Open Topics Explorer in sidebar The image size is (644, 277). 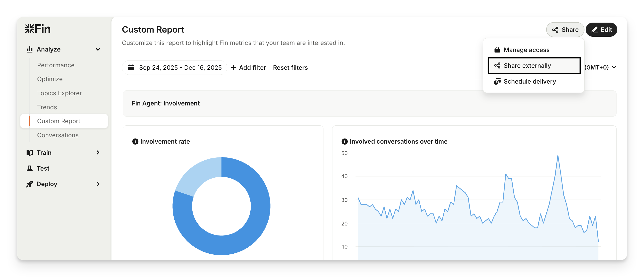(x=59, y=93)
